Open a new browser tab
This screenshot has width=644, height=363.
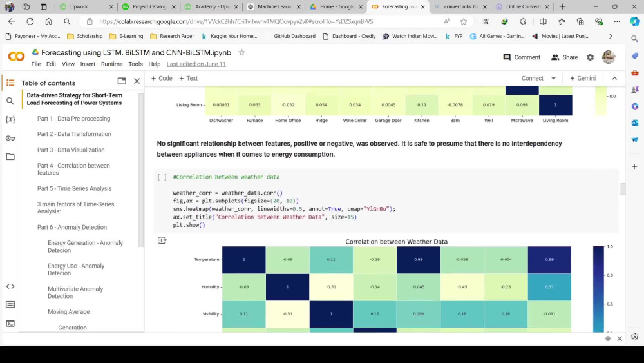click(562, 6)
